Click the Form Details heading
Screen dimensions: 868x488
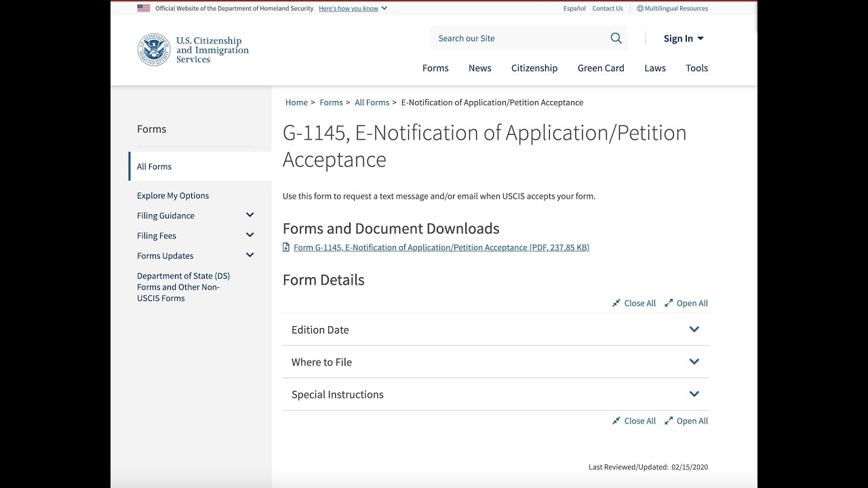tap(323, 280)
